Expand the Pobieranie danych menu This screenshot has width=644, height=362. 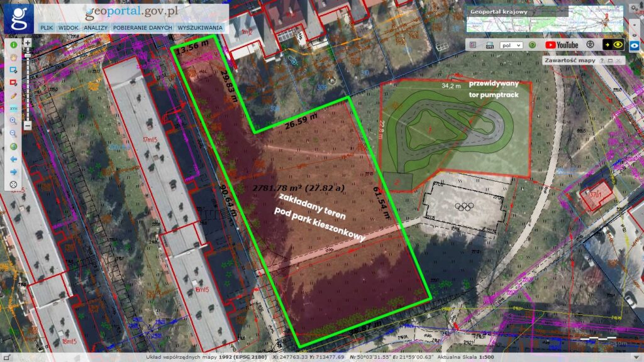click(143, 28)
